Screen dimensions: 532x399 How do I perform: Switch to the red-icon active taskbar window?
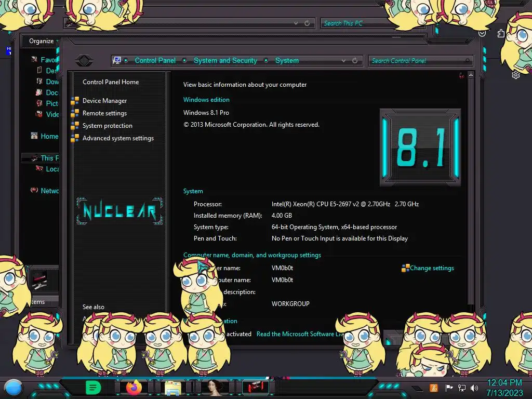tap(256, 388)
